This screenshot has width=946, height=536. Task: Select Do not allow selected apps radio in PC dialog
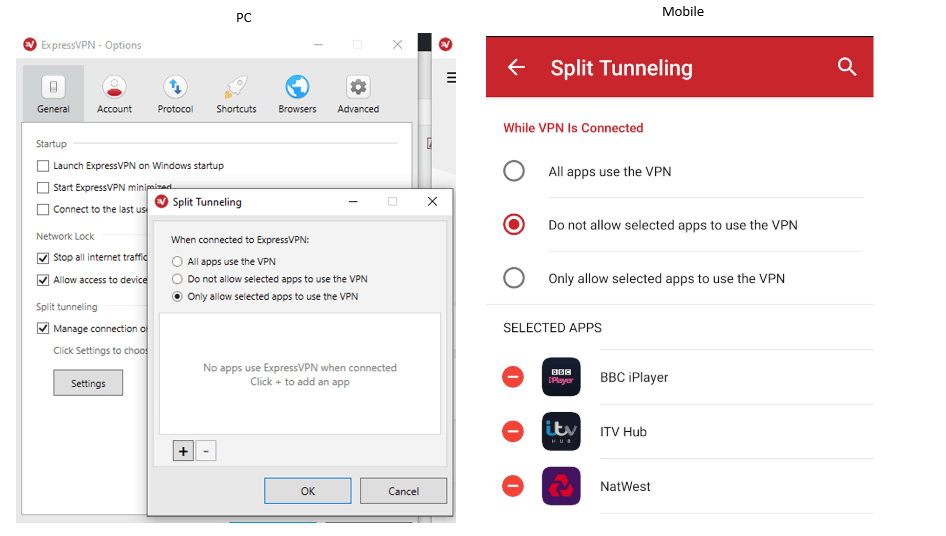pos(177,279)
